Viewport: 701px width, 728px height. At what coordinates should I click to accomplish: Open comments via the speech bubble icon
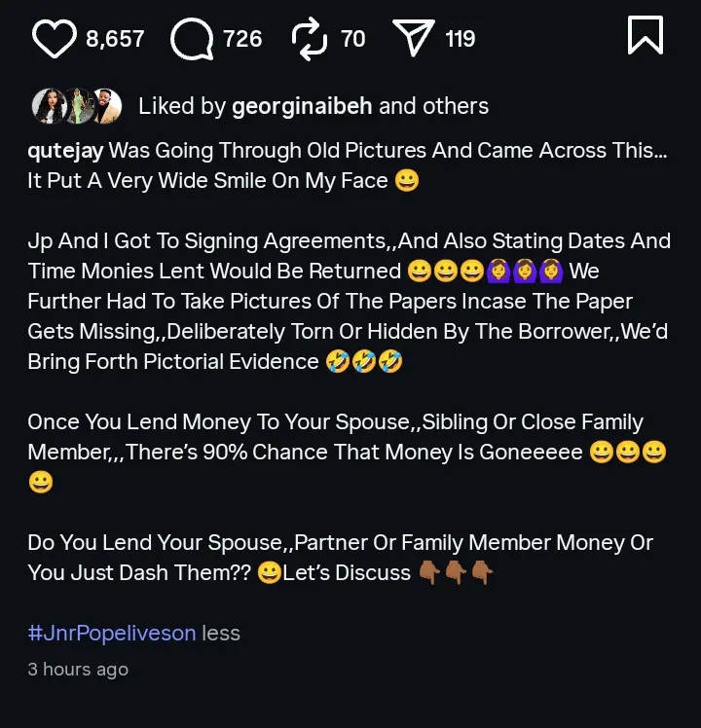click(x=191, y=39)
